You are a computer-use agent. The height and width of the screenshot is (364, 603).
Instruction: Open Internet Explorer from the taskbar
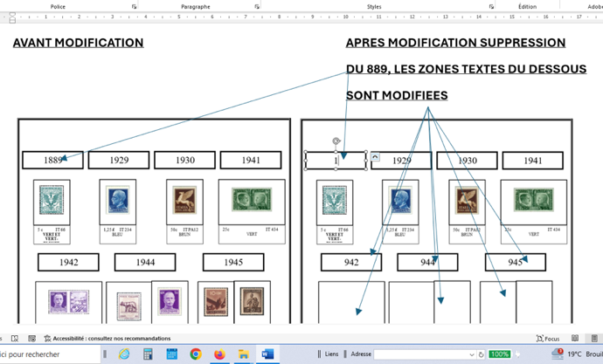pos(124,354)
